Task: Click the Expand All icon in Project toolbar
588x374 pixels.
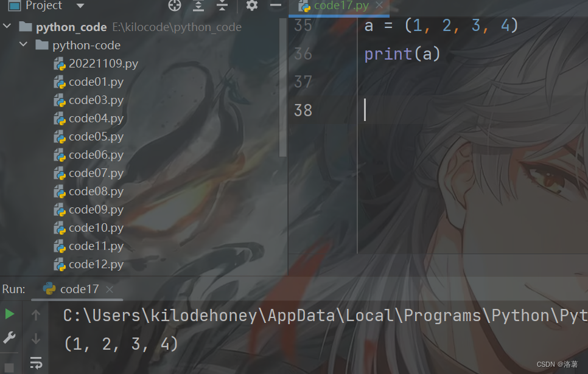Action: pos(198,5)
